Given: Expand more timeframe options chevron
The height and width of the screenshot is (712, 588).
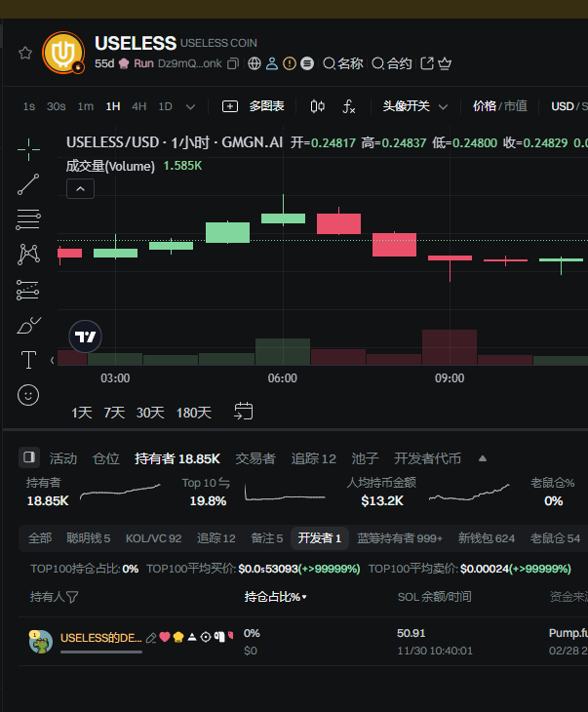Looking at the screenshot, I should 191,107.
